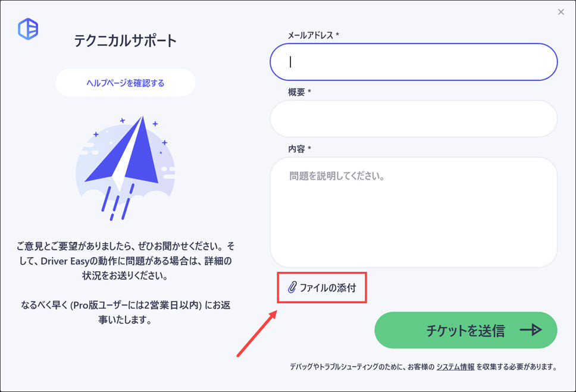Select the ファイルの添付 attach file text
Screen dimensions: 576x392
[328, 288]
